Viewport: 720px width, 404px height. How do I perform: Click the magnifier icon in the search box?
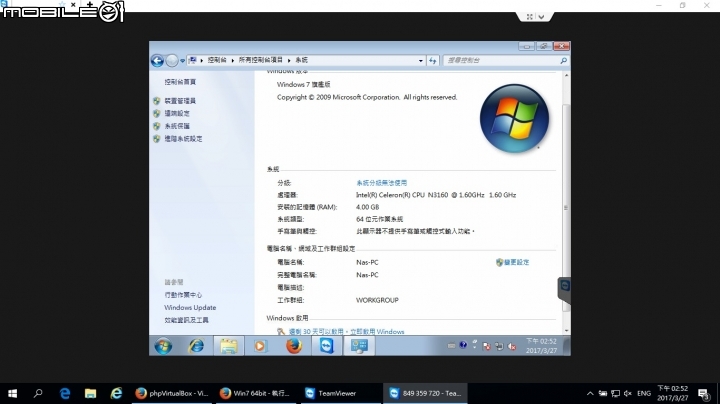click(x=563, y=61)
